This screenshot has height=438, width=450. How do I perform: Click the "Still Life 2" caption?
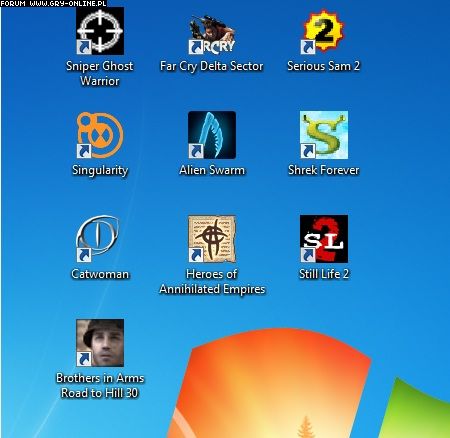(324, 274)
